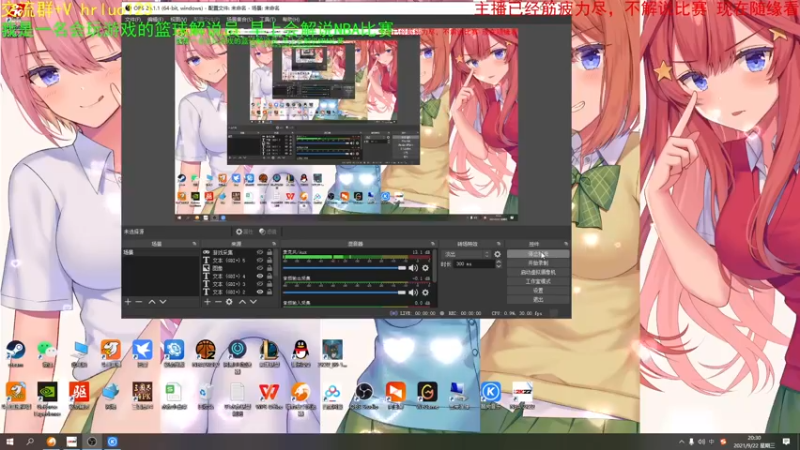Open the 帮助 menu in OBS

pos(290,19)
